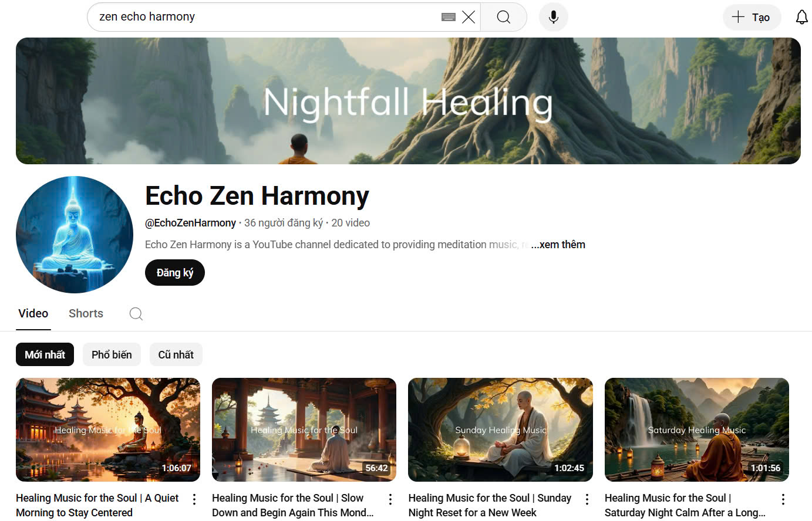Subscribe using the Đăng ký button
This screenshot has width=812, height=521.
tap(175, 273)
